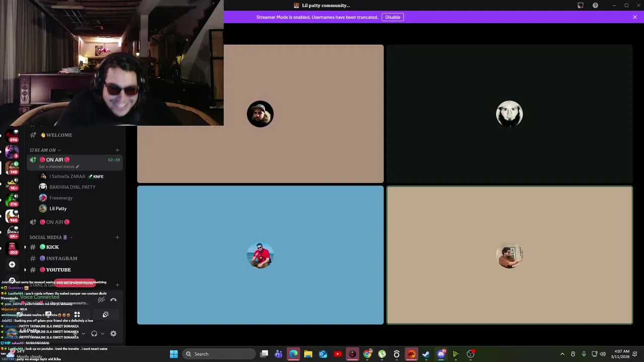Viewport: 644px width, 362px height.
Task: Select speaking user tile with green outline
Action: (x=509, y=255)
